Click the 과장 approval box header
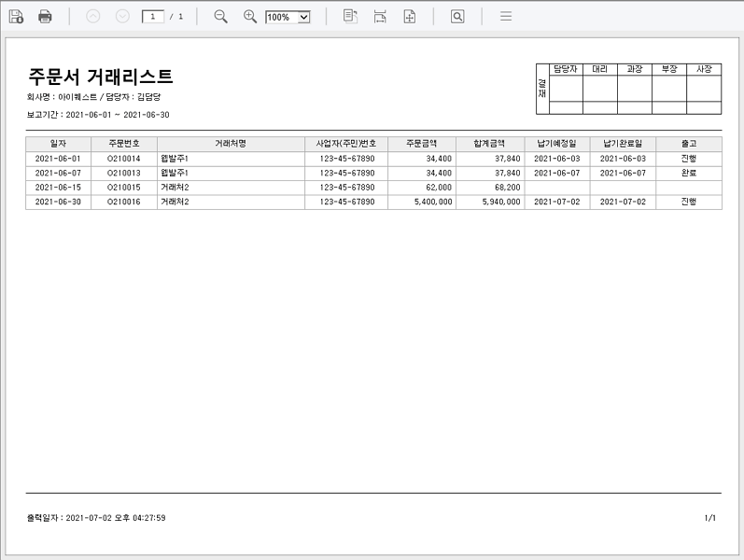This screenshot has height=560, width=744. 635,69
